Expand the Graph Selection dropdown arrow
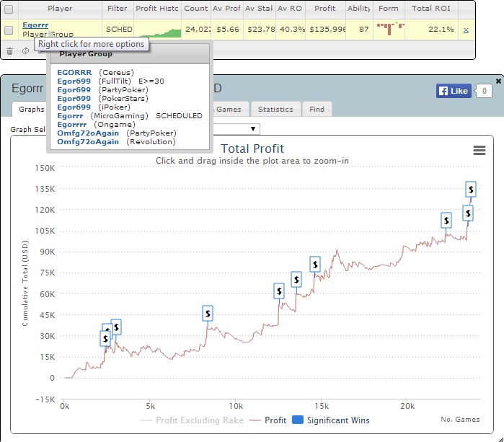504x442 pixels. pos(253,129)
